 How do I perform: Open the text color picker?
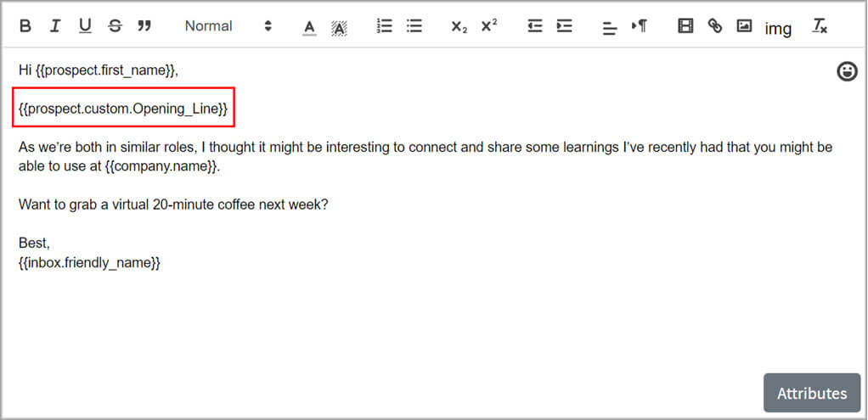click(x=309, y=27)
